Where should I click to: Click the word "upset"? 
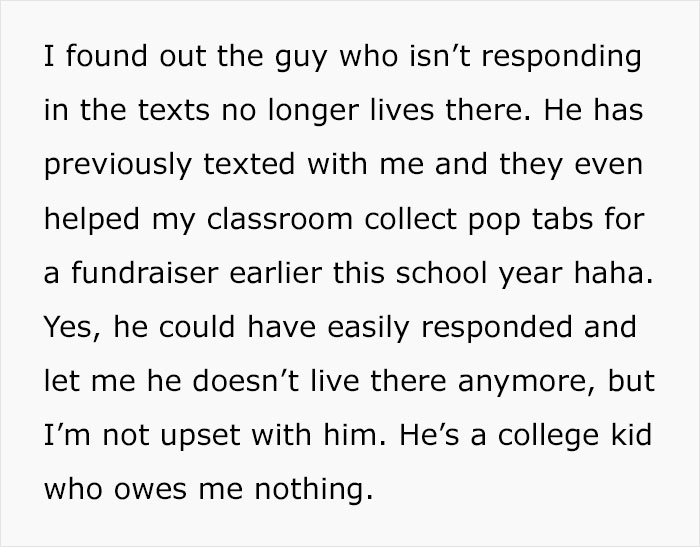[x=200, y=437]
